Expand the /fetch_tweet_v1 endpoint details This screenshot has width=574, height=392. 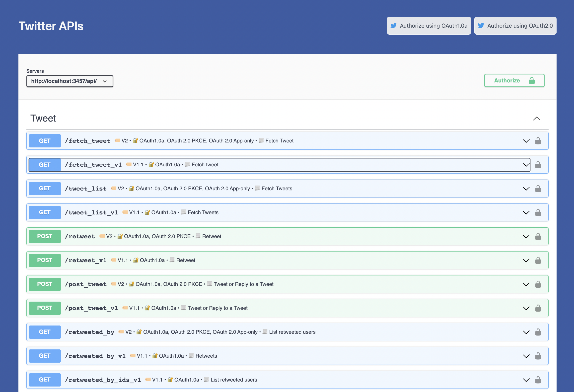tap(526, 165)
